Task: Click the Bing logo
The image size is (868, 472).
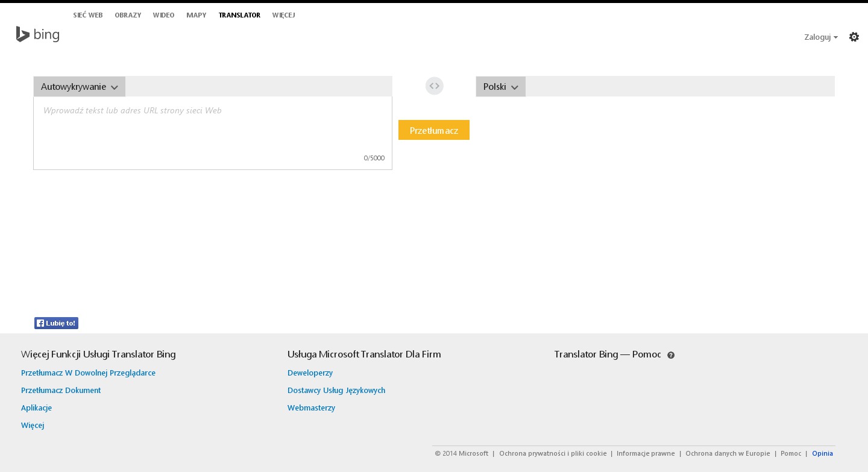Action: tap(37, 35)
